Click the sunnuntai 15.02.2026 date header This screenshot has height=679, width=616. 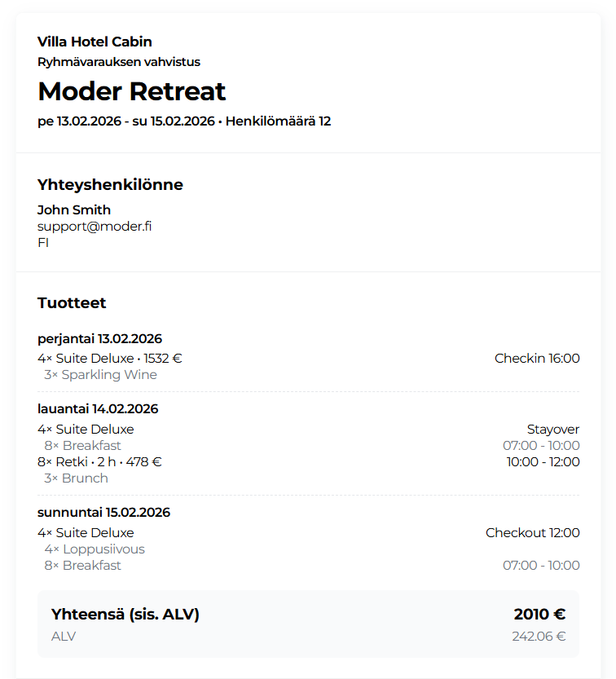coord(103,512)
